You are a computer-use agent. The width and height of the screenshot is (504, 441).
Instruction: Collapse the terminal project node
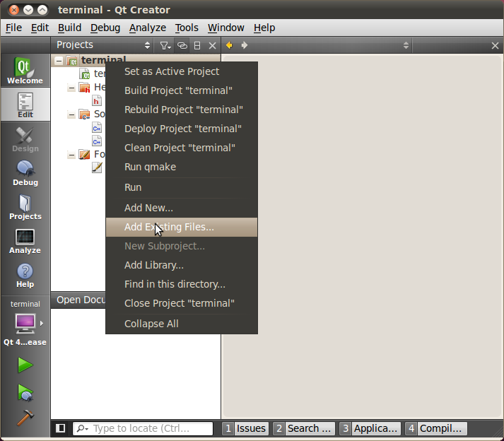click(x=59, y=61)
